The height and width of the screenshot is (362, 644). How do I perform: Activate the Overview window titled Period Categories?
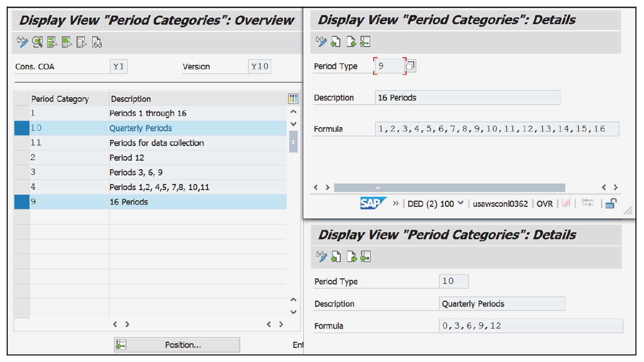156,20
